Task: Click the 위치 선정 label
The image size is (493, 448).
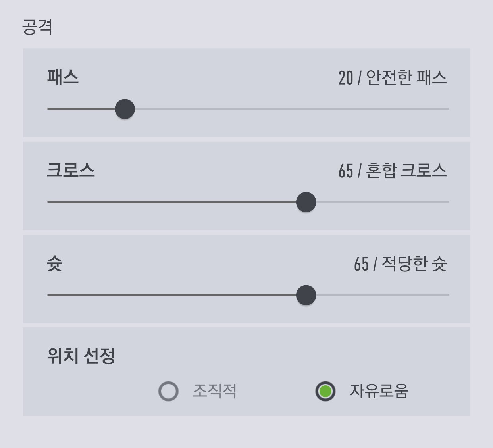Action: pyautogui.click(x=81, y=356)
